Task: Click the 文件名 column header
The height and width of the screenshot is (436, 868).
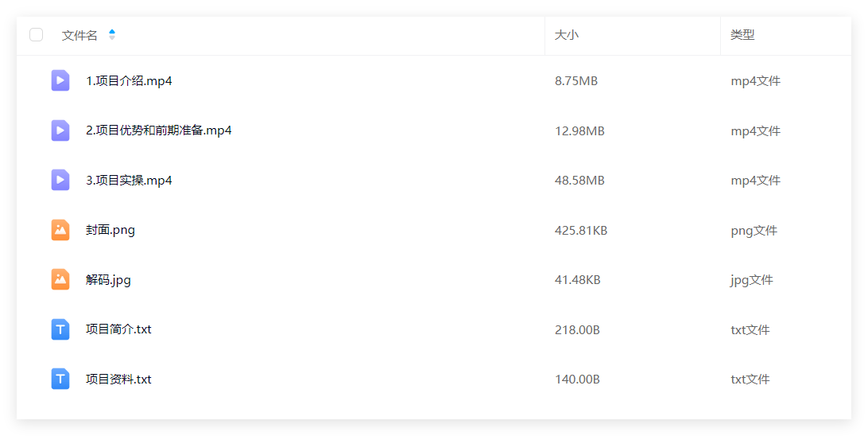Action: point(79,36)
